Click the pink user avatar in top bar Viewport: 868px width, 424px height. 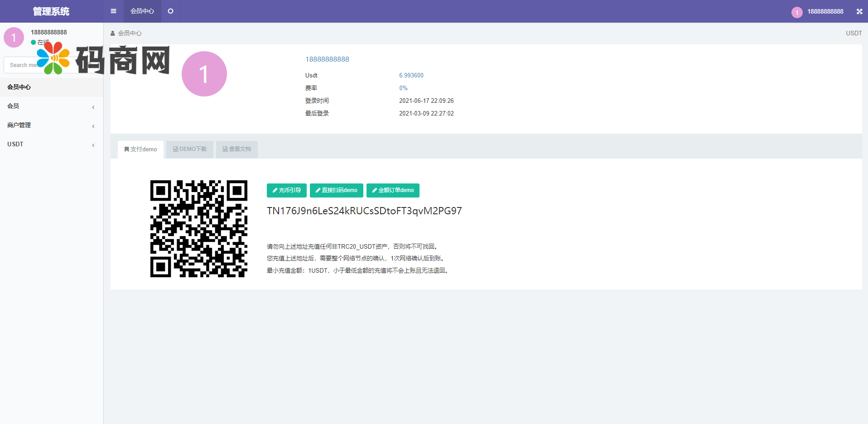tap(797, 12)
